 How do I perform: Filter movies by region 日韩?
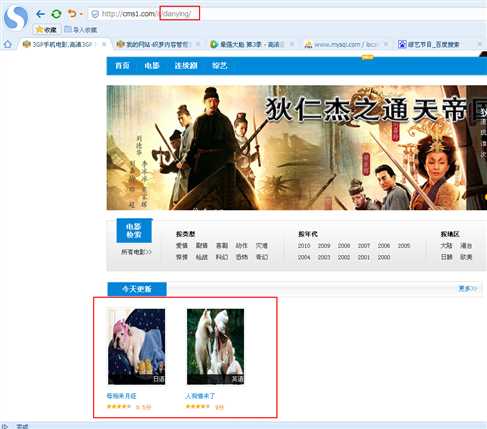point(446,257)
